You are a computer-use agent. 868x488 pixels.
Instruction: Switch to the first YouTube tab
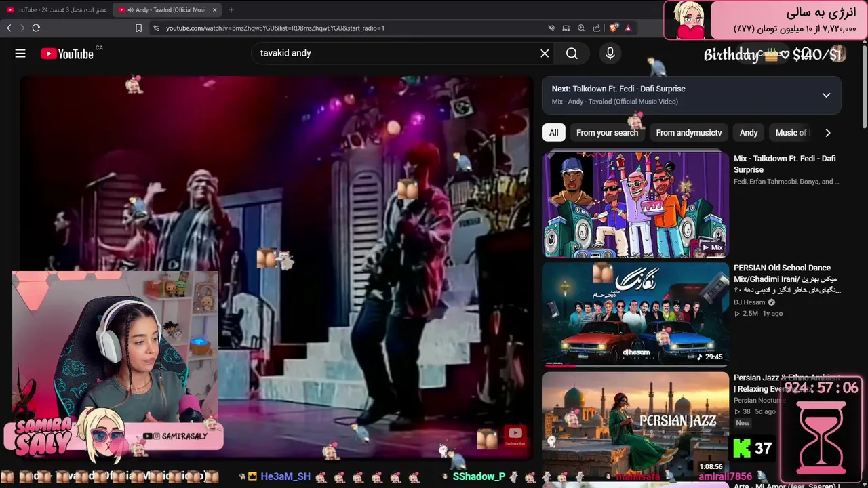pyautogui.click(x=56, y=9)
